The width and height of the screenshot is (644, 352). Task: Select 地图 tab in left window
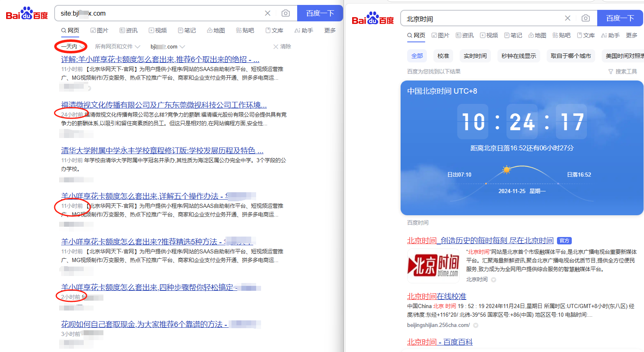(x=216, y=30)
